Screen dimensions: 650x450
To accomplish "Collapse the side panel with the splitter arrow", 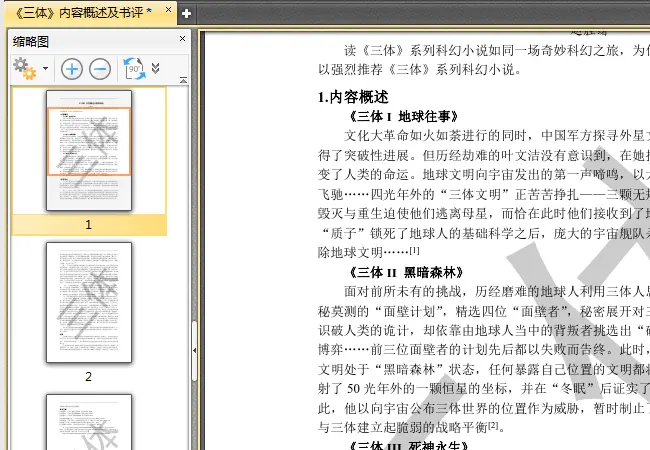I will pos(194,351).
